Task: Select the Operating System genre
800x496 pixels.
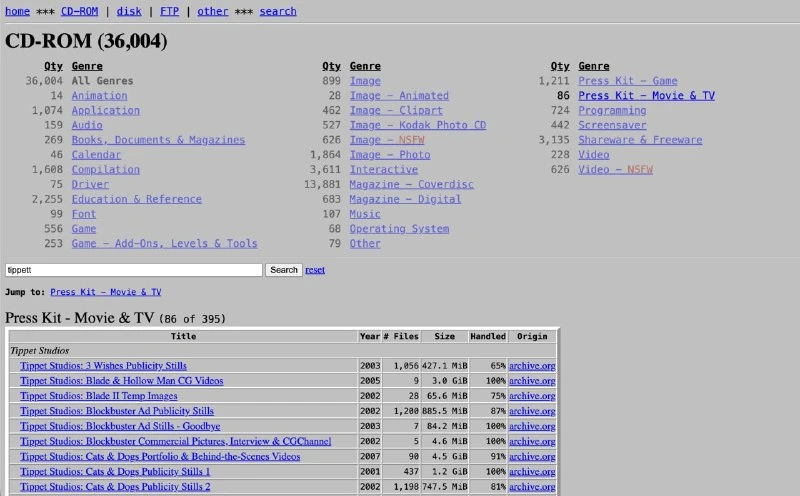Action: (399, 229)
